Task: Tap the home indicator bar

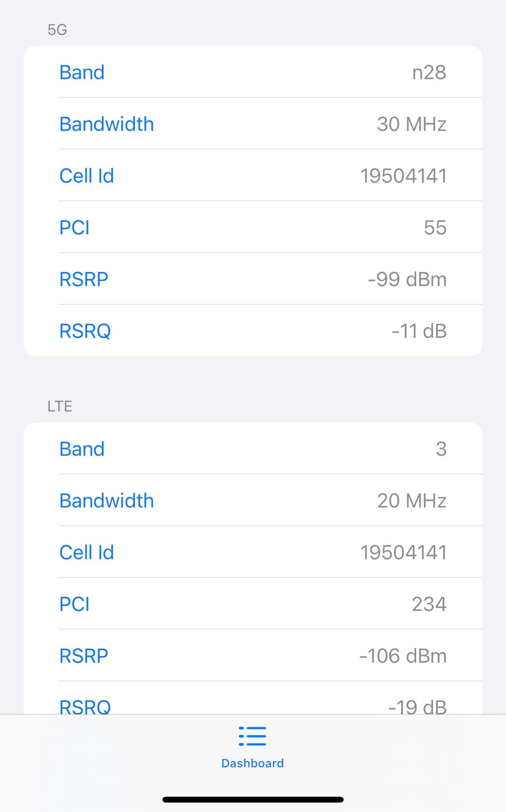Action: [x=253, y=799]
